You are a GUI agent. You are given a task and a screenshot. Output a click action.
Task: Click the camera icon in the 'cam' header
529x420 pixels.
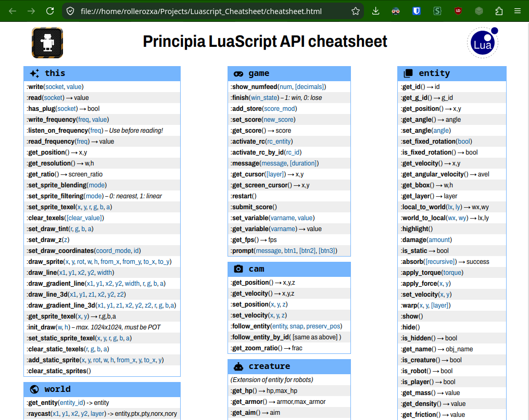[238, 269]
